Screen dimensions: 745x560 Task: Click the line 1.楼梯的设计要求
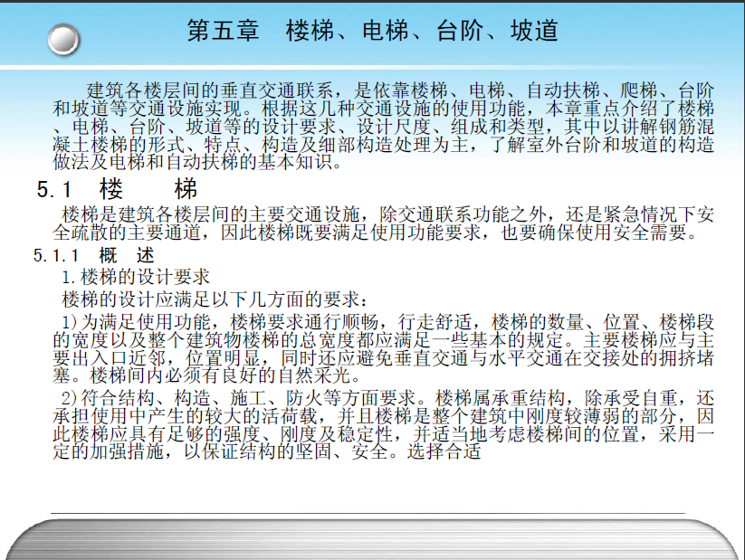pyautogui.click(x=136, y=277)
